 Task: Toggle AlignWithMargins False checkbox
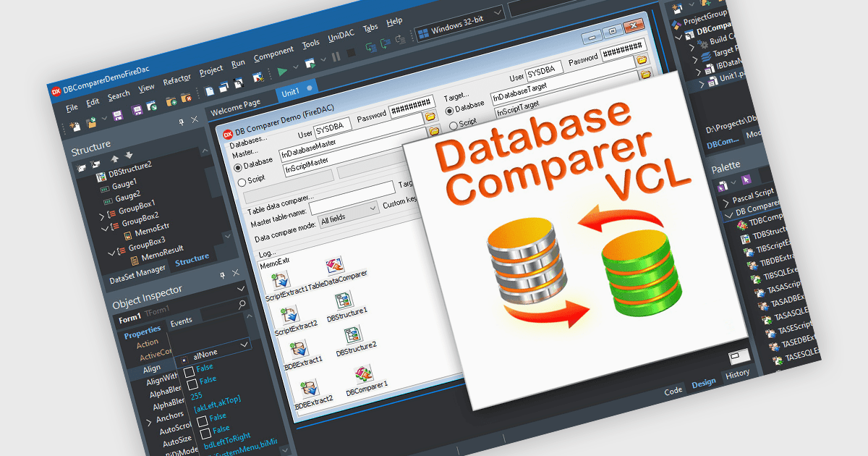click(x=189, y=371)
